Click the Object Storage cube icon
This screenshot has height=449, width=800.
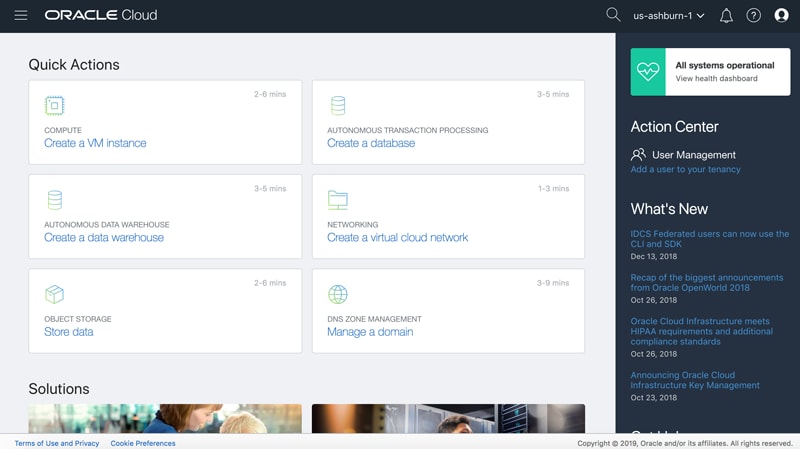tap(54, 294)
